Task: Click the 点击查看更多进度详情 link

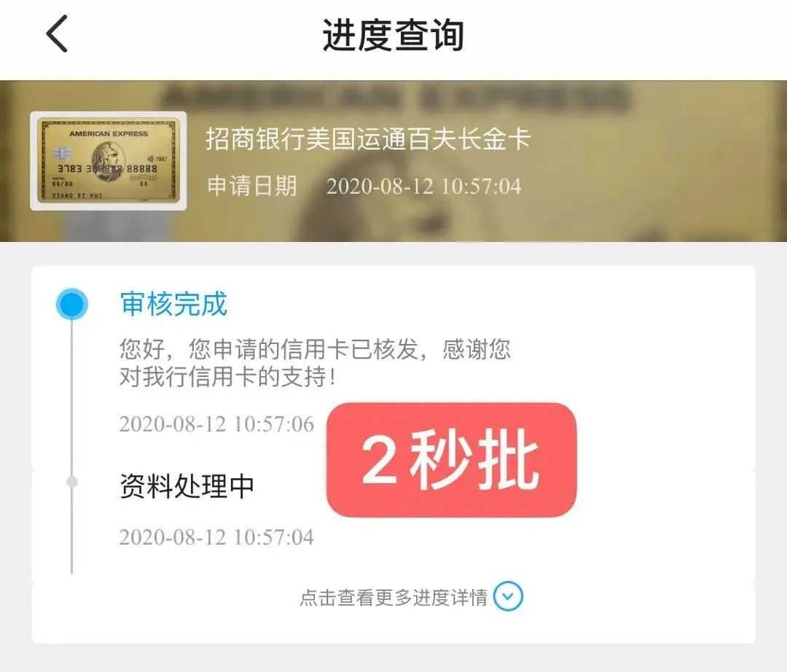Action: [x=393, y=597]
